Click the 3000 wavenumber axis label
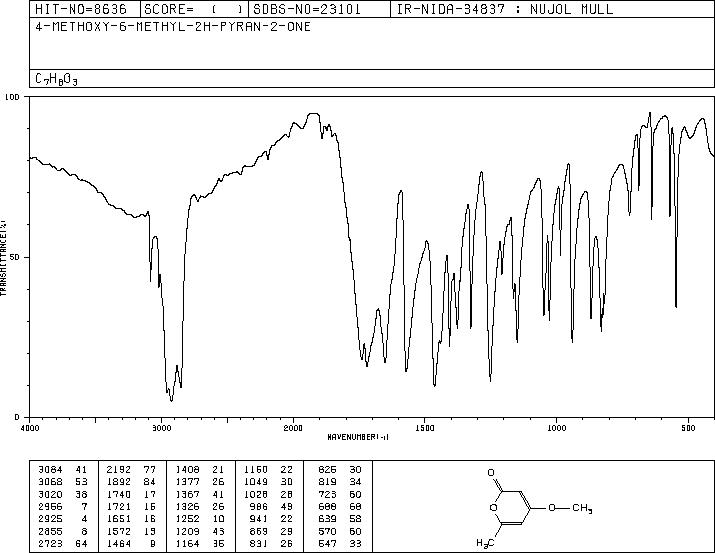Screen dimensions: 715x553 (161, 428)
